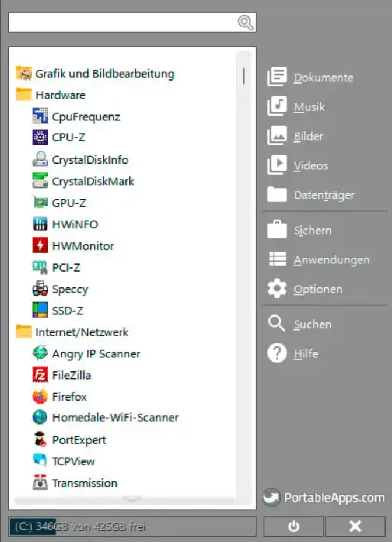The width and height of the screenshot is (392, 542).
Task: Open the Optionen menu
Action: [317, 289]
